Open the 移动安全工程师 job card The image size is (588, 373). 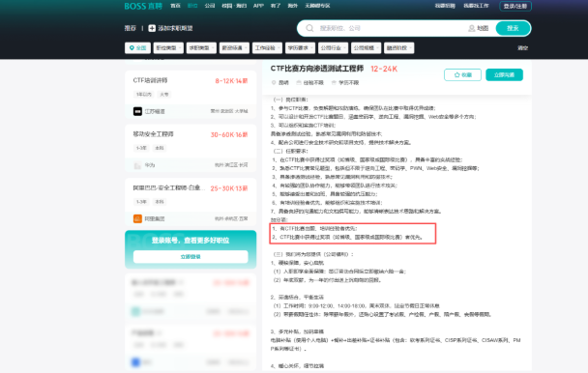pos(191,148)
